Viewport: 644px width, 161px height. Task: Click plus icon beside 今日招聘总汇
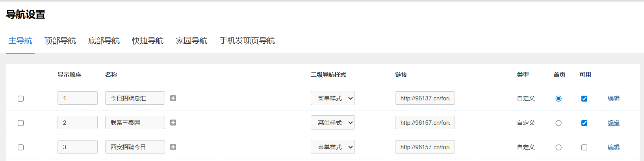coord(173,98)
